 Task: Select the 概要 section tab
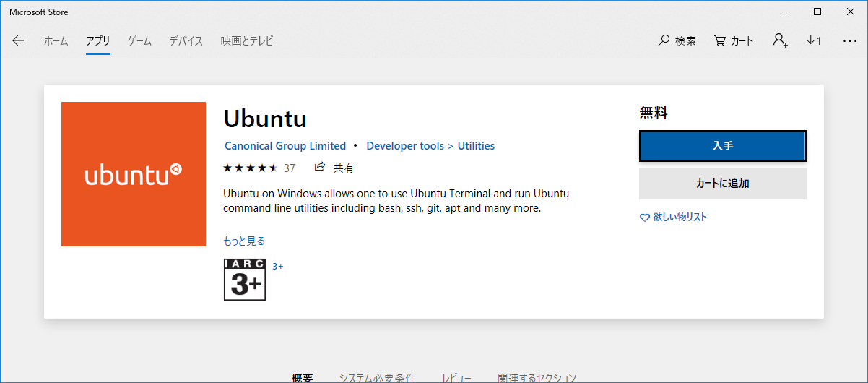point(302,378)
